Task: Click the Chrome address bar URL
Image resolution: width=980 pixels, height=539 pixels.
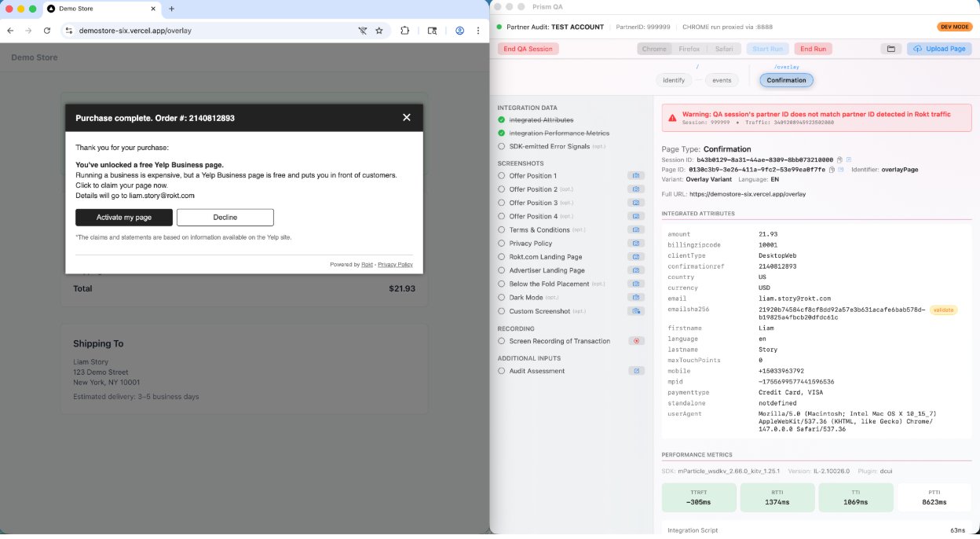Action: click(x=135, y=31)
